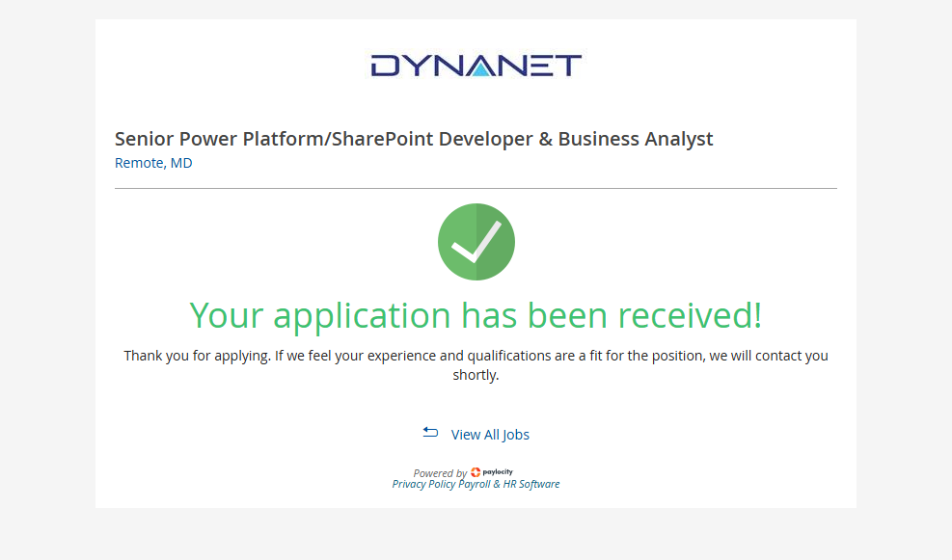Click the back arrow beside View All Jobs
The image size is (952, 560).
pos(430,433)
